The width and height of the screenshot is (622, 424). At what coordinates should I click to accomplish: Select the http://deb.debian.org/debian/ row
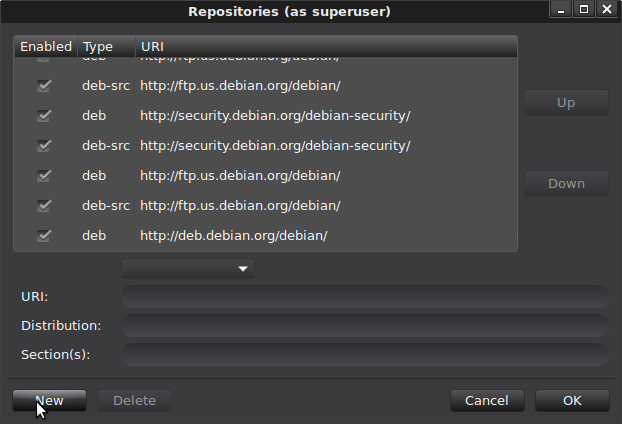234,236
